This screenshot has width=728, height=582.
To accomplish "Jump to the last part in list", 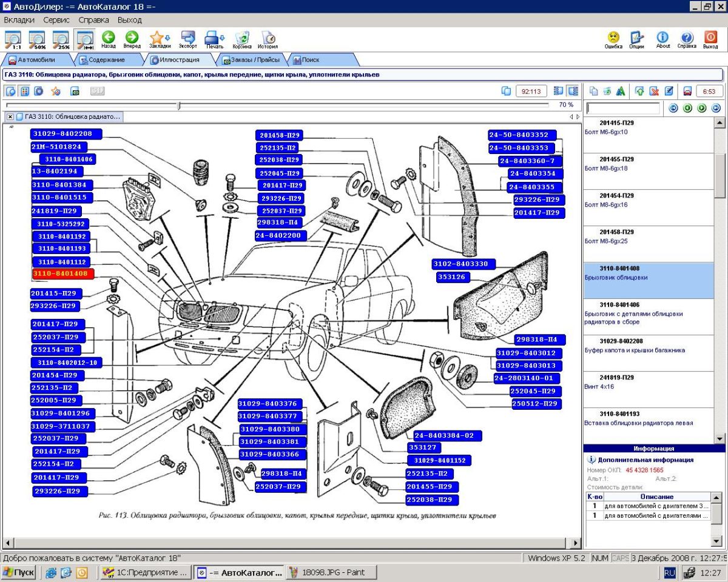I will click(x=716, y=108).
